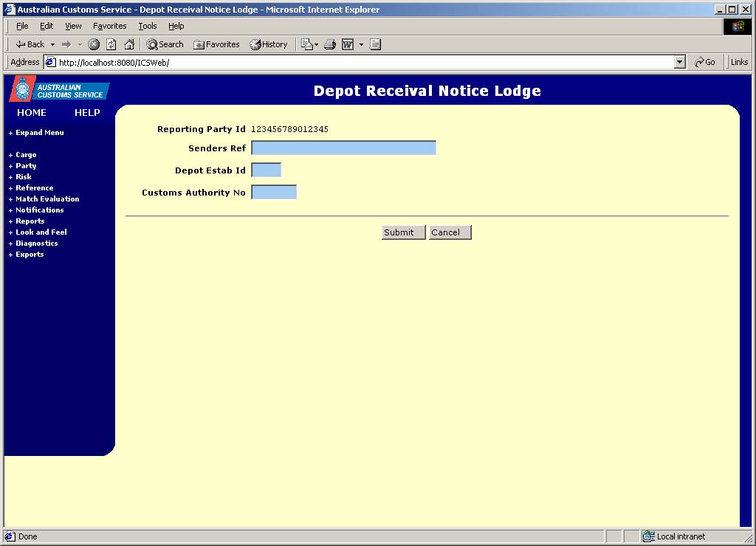Open the Help menu in menu bar
The height and width of the screenshot is (546, 756).
(176, 26)
